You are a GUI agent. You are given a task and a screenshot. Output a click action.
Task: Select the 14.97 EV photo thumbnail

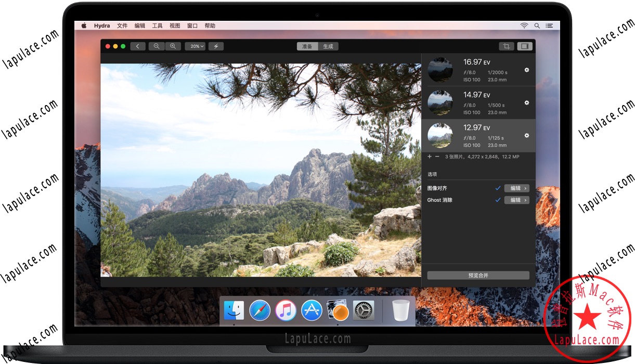point(440,102)
